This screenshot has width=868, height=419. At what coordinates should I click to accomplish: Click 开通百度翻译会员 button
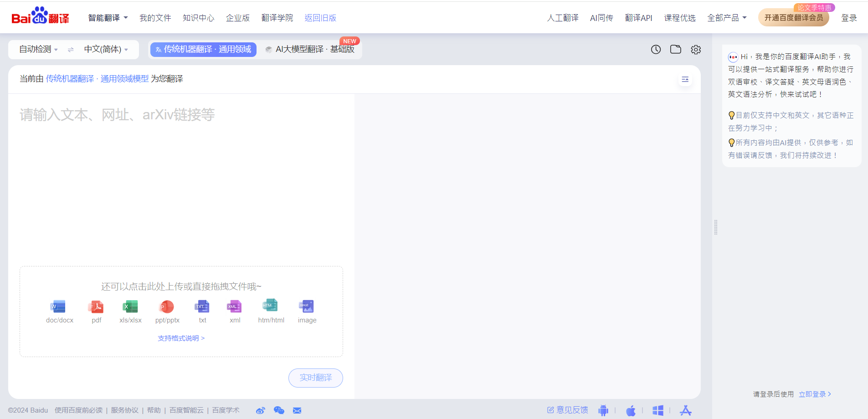(794, 18)
